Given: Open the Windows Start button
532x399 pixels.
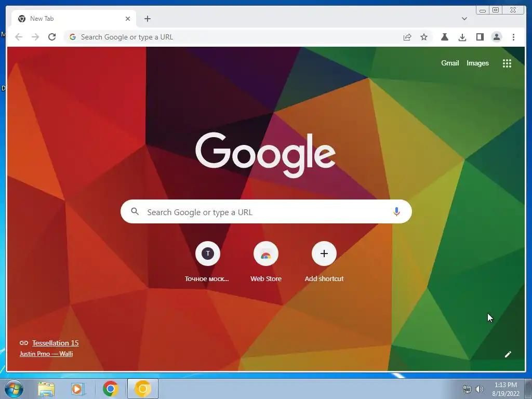Looking at the screenshot, I should 14,389.
